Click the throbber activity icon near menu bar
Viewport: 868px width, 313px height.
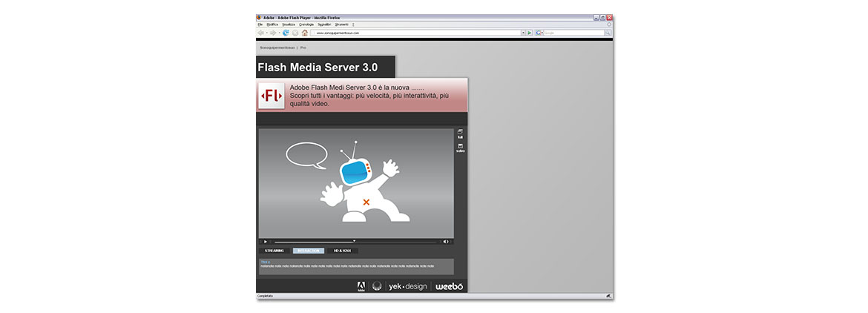[610, 24]
